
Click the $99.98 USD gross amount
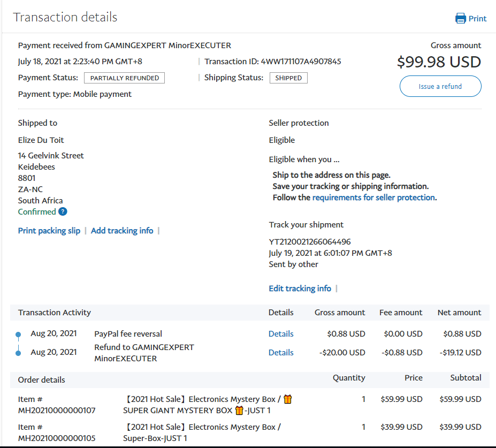coord(439,62)
